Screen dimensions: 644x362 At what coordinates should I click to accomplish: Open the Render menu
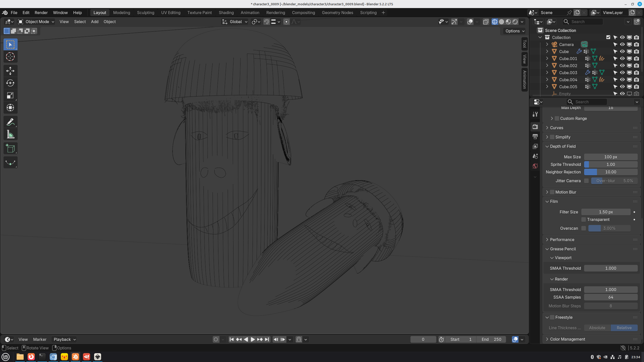point(41,13)
